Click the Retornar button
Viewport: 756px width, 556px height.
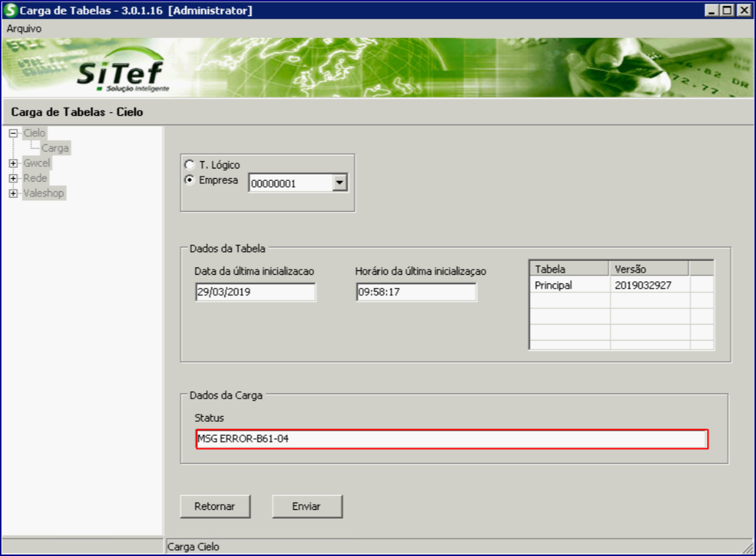click(x=215, y=506)
